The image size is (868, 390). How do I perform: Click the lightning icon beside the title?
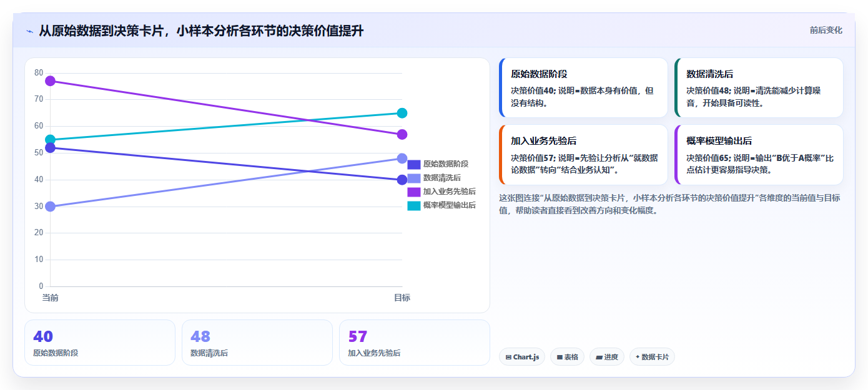pos(29,31)
